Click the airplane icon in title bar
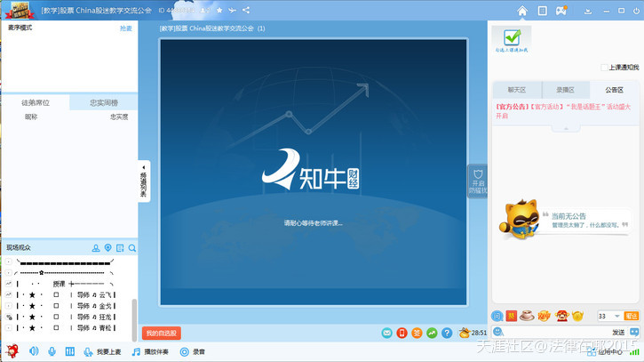 (x=233, y=11)
